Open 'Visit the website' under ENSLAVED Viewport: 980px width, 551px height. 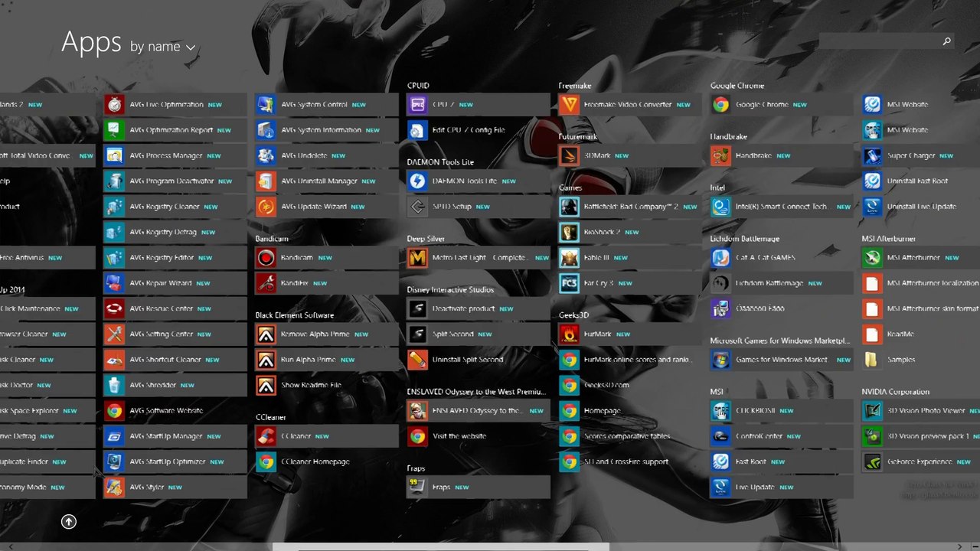[x=459, y=436]
